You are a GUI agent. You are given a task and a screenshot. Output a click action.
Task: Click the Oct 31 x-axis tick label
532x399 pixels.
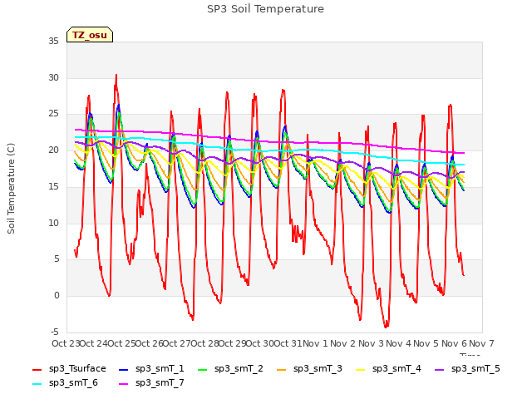tap(288, 343)
